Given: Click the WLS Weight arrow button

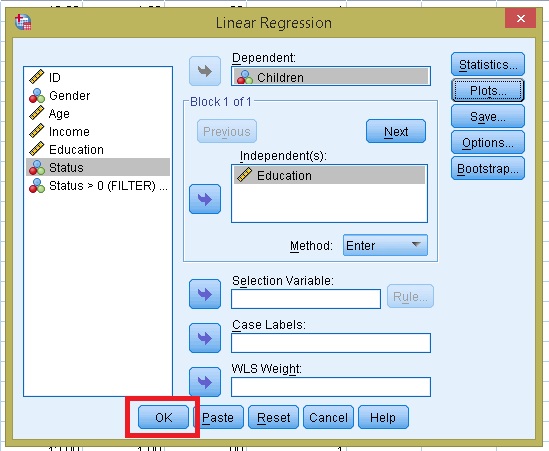Looking at the screenshot, I should [205, 382].
